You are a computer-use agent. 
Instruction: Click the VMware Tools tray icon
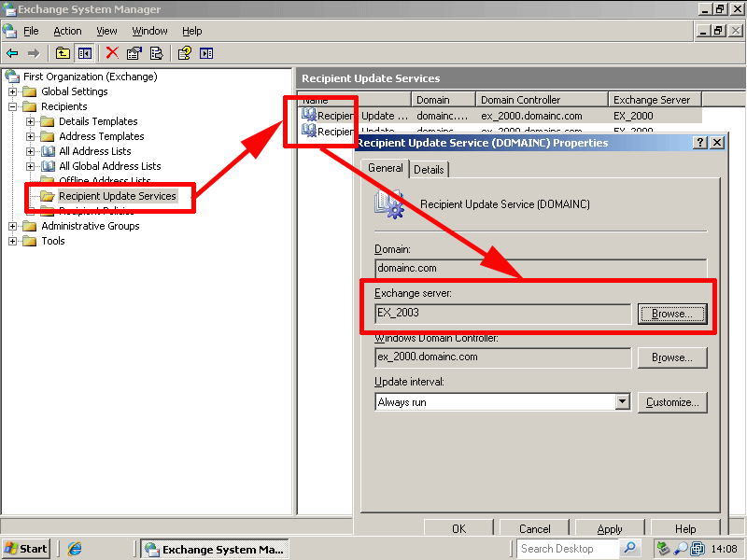pyautogui.click(x=698, y=549)
